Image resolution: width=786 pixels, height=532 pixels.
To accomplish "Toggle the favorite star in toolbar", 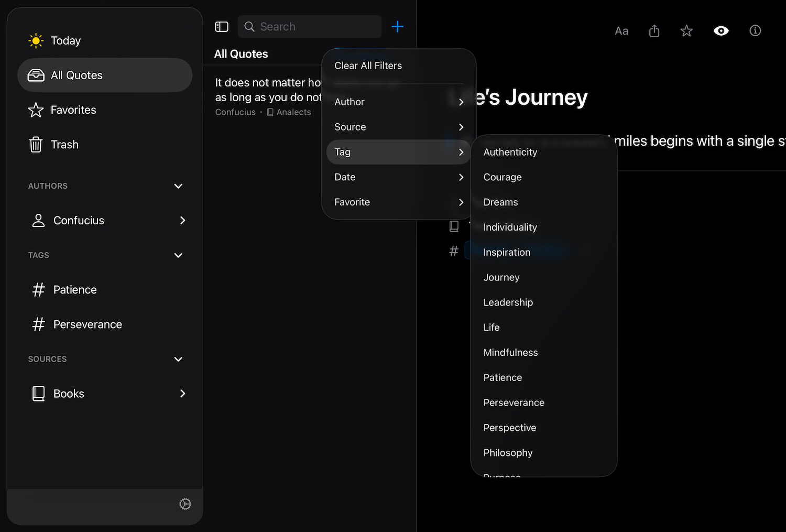I will pos(686,31).
